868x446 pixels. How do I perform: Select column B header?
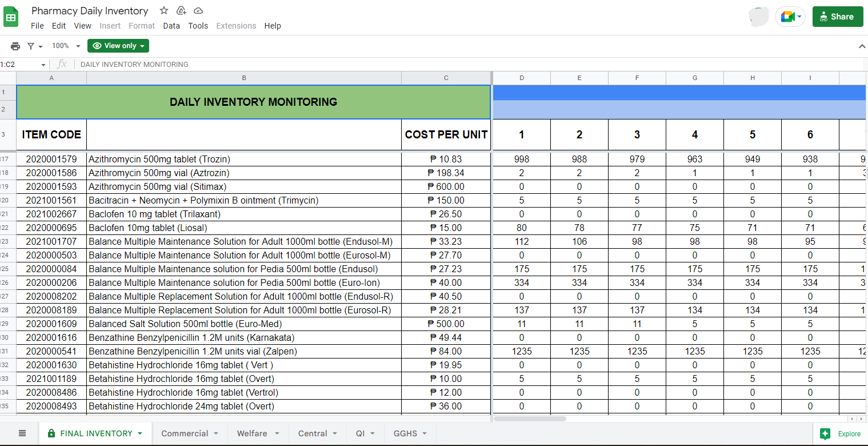click(x=244, y=78)
